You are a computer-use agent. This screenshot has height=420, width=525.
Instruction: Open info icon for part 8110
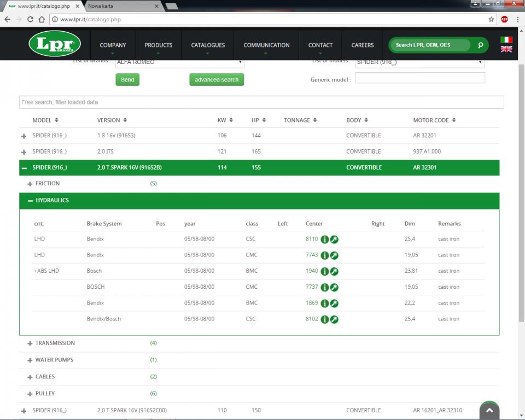click(324, 239)
